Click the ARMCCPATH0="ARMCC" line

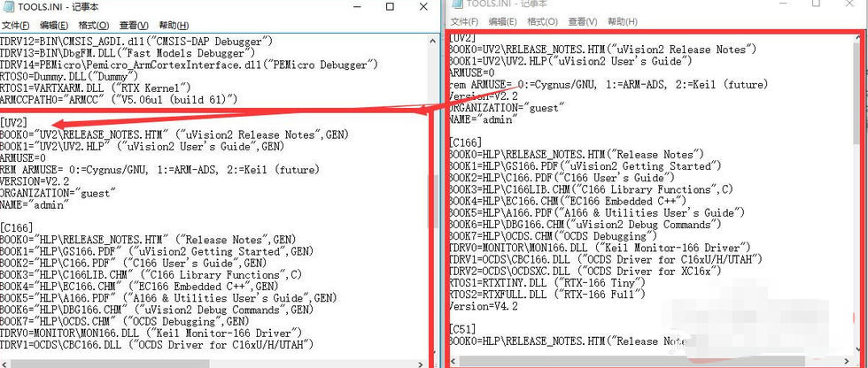119,99
